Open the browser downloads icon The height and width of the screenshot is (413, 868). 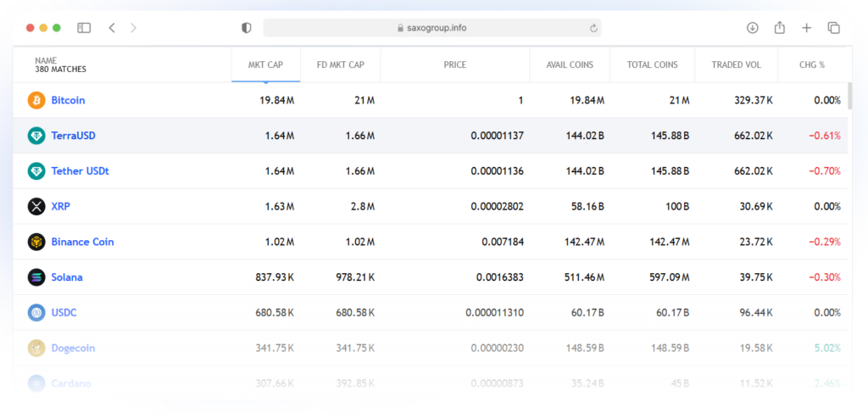[752, 28]
